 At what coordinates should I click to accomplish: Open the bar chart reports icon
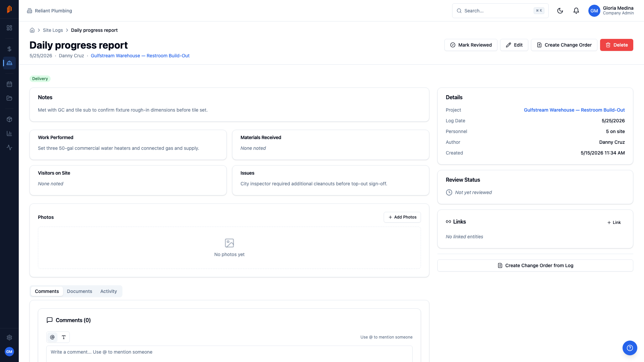click(x=9, y=133)
